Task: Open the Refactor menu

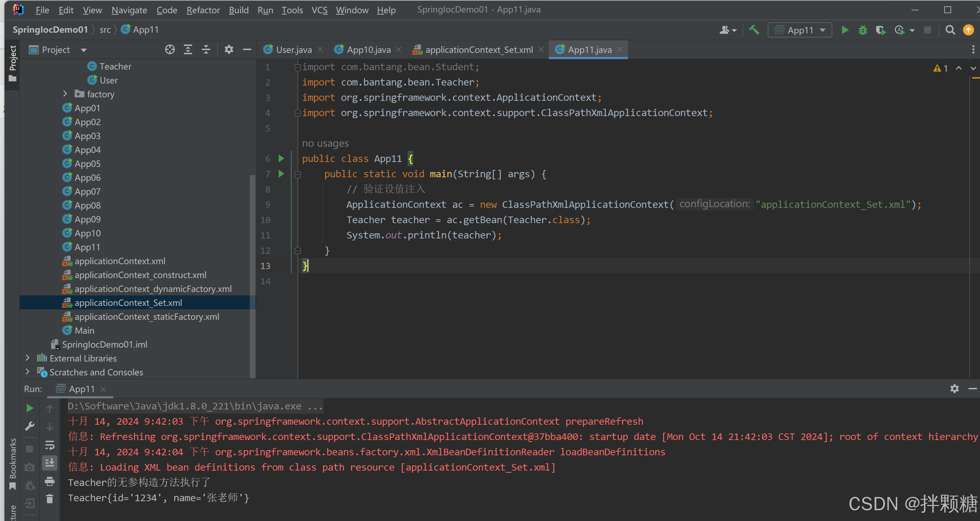Action: 203,10
